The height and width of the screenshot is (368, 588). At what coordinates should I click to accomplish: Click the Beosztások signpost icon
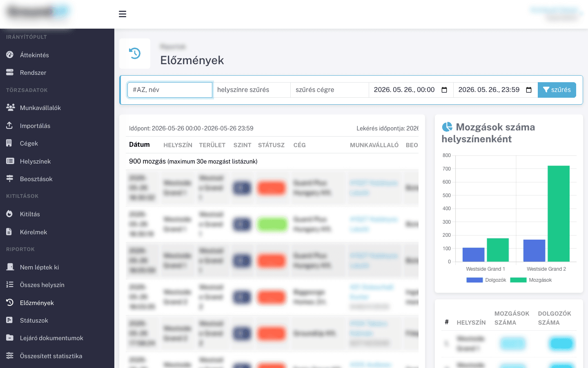tap(10, 179)
